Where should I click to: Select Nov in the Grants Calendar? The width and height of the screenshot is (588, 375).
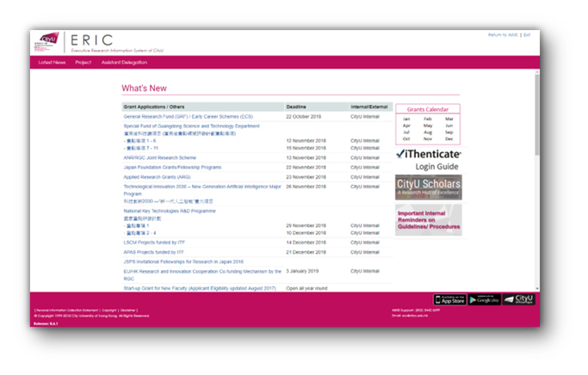pos(428,138)
